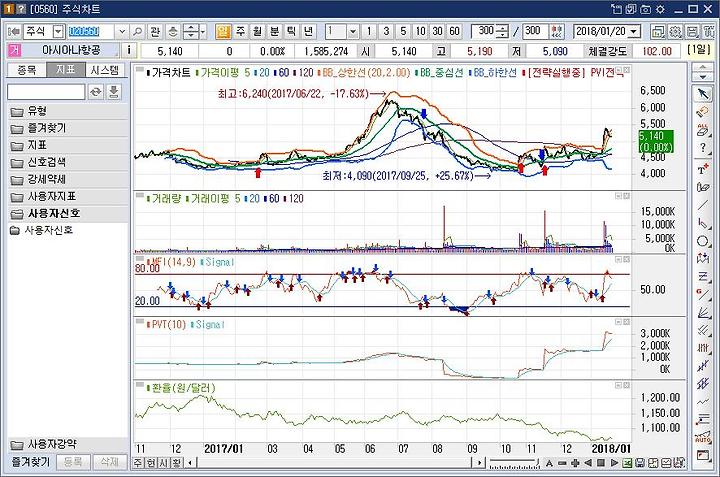720x477 pixels.
Task: Click the 삭제 button
Action: (109, 462)
